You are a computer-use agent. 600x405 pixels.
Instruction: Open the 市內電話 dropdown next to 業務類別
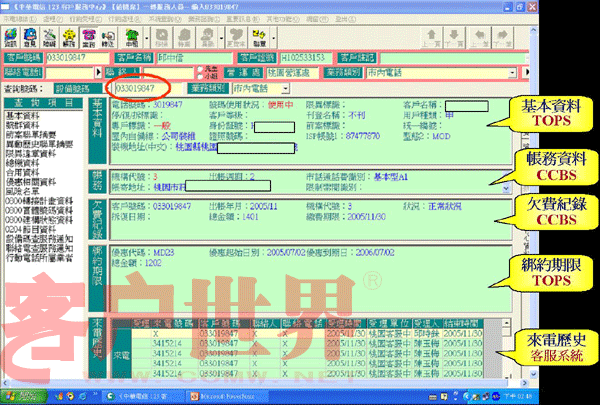[x=289, y=89]
